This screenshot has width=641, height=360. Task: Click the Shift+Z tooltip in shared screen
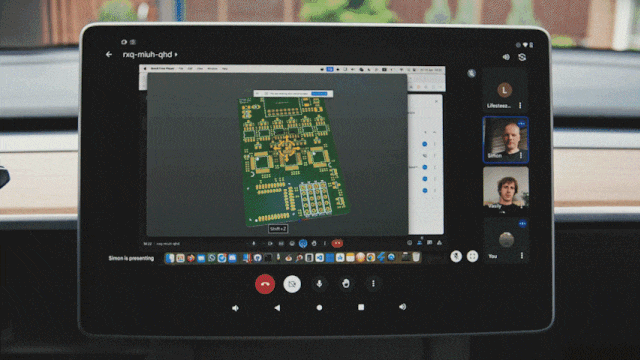[x=278, y=229]
